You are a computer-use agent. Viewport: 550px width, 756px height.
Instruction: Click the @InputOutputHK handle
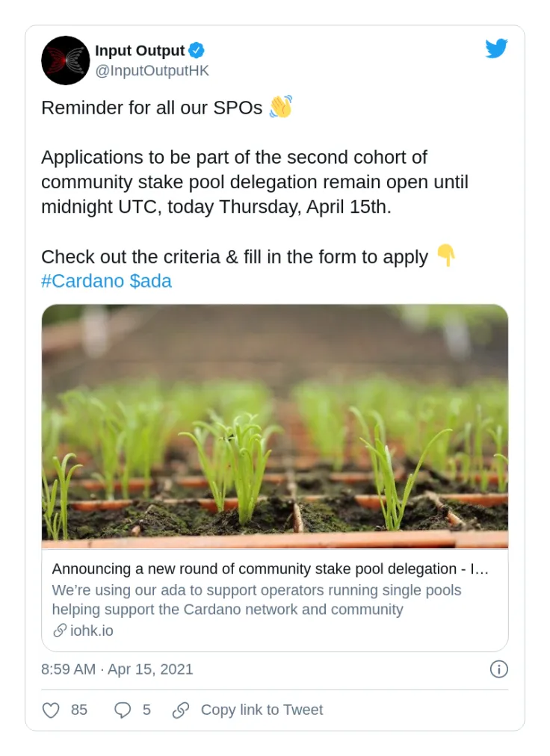point(152,71)
